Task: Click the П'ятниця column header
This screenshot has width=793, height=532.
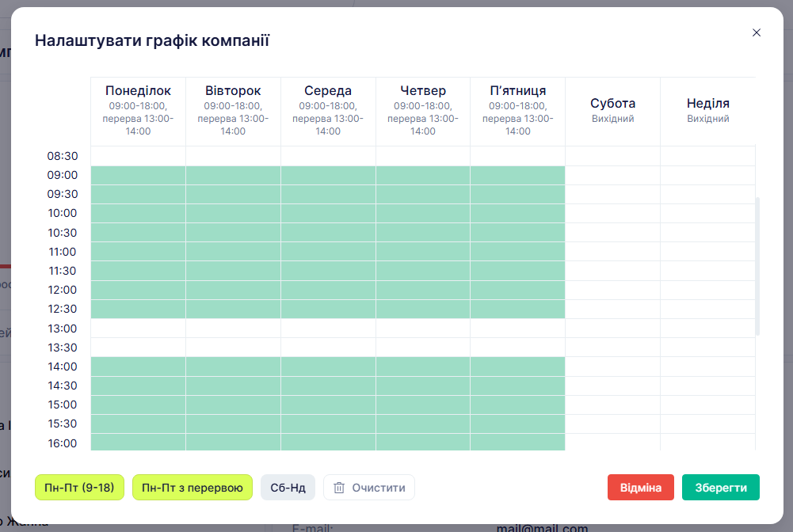Action: (x=517, y=91)
